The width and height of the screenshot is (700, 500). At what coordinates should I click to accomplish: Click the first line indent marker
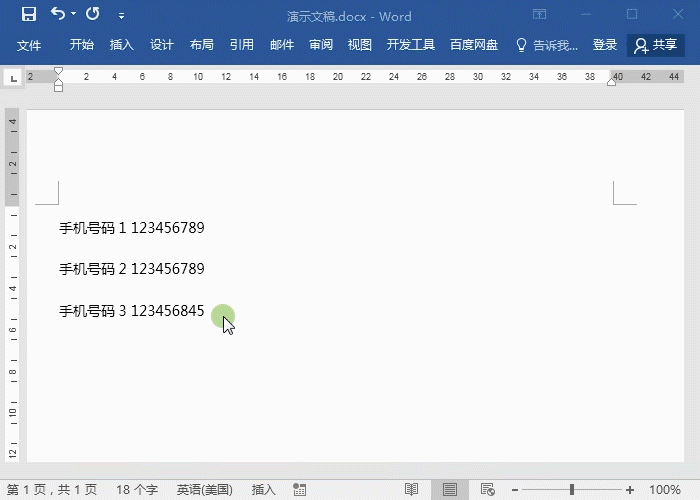pos(58,71)
